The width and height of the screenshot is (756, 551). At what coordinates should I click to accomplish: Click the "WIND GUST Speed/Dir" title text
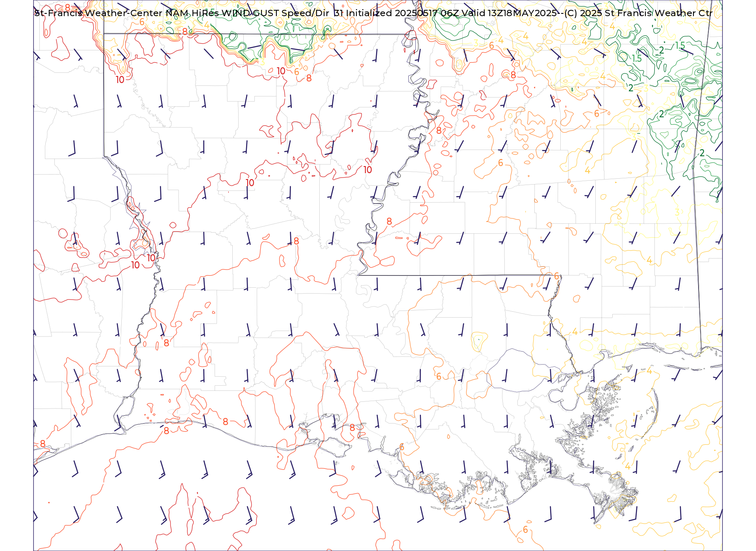pos(276,13)
